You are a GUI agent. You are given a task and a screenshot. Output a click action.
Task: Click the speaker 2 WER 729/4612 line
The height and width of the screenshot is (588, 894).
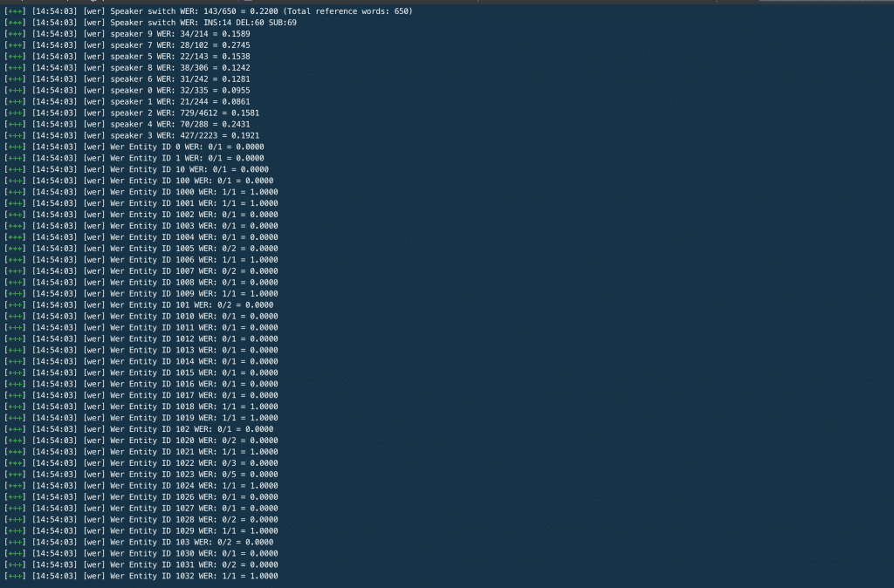click(132, 113)
